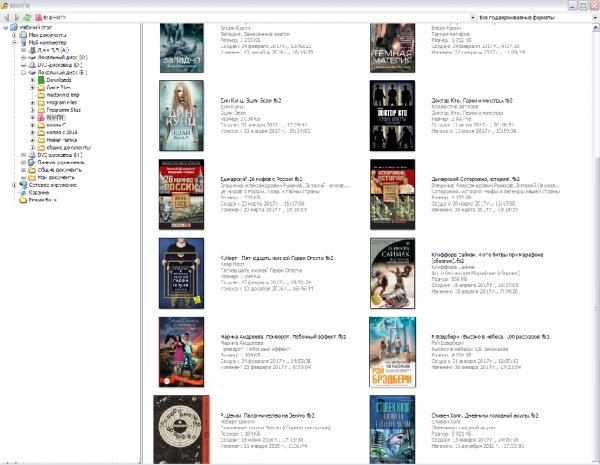Collapse the Мой компьютер tree node
Screen dimensions: 600x465
(15, 42)
